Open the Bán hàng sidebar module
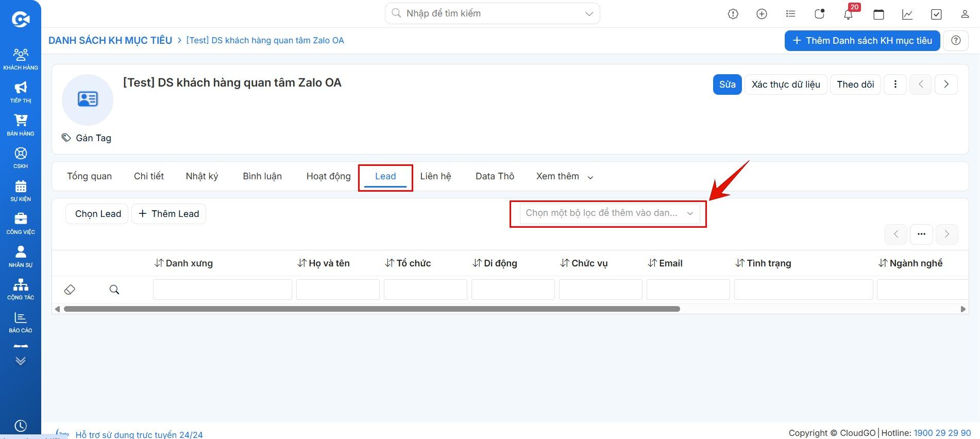This screenshot has height=439, width=980. coord(21,125)
